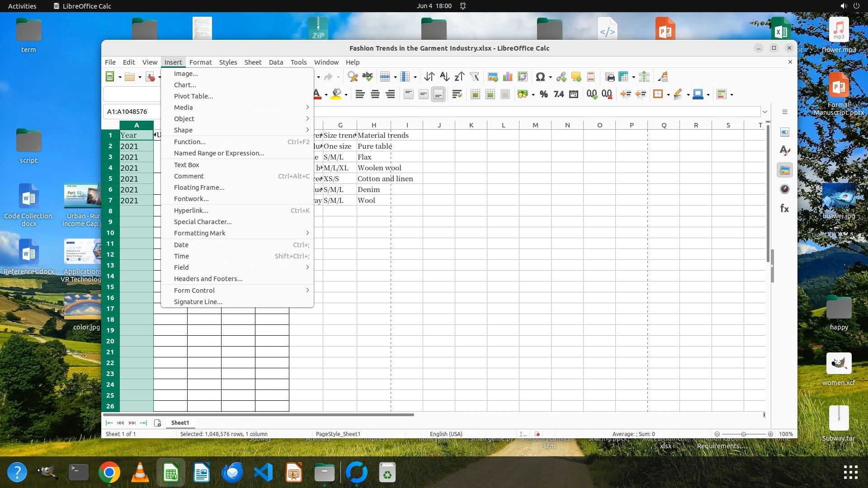Click the Merge and Center Cells icon
868x488 pixels.
point(475,94)
